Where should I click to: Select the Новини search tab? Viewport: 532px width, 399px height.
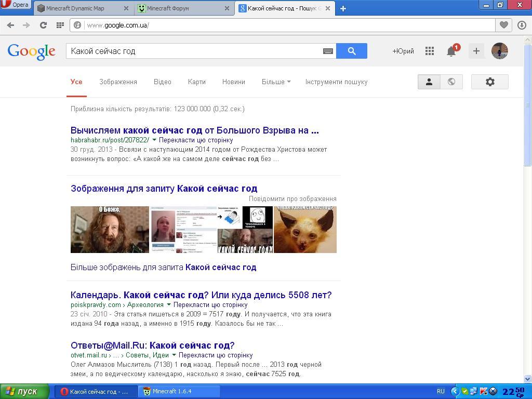coord(233,82)
